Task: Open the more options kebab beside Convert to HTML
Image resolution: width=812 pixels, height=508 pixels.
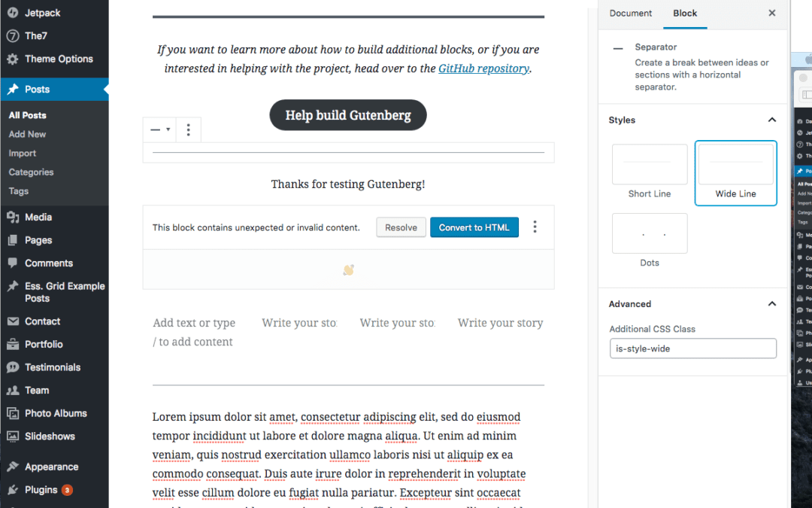Action: click(535, 227)
